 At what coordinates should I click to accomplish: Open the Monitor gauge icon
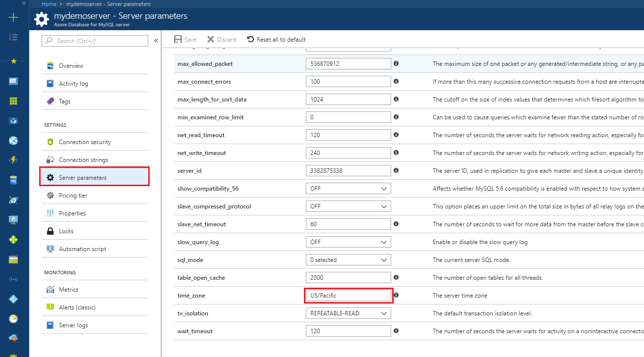tap(13, 319)
